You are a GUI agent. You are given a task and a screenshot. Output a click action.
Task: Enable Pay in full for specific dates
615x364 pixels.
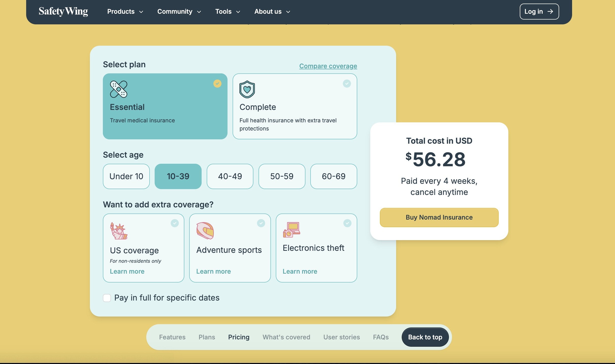pyautogui.click(x=107, y=298)
